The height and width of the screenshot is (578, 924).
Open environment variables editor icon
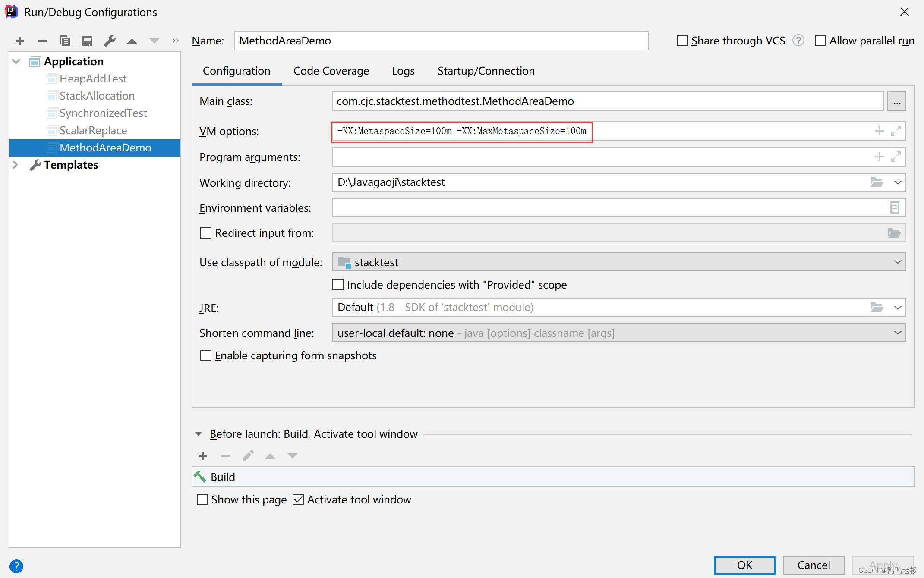point(894,208)
